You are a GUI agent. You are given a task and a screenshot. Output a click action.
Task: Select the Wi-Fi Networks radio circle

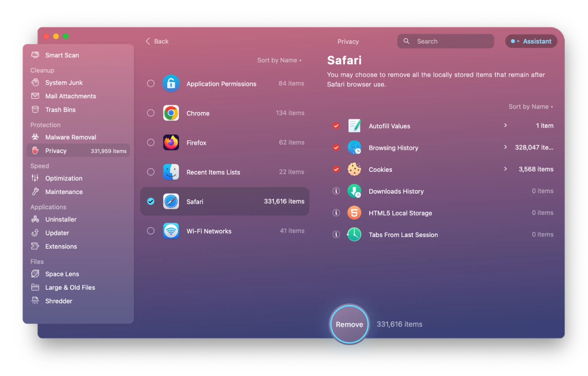click(151, 231)
